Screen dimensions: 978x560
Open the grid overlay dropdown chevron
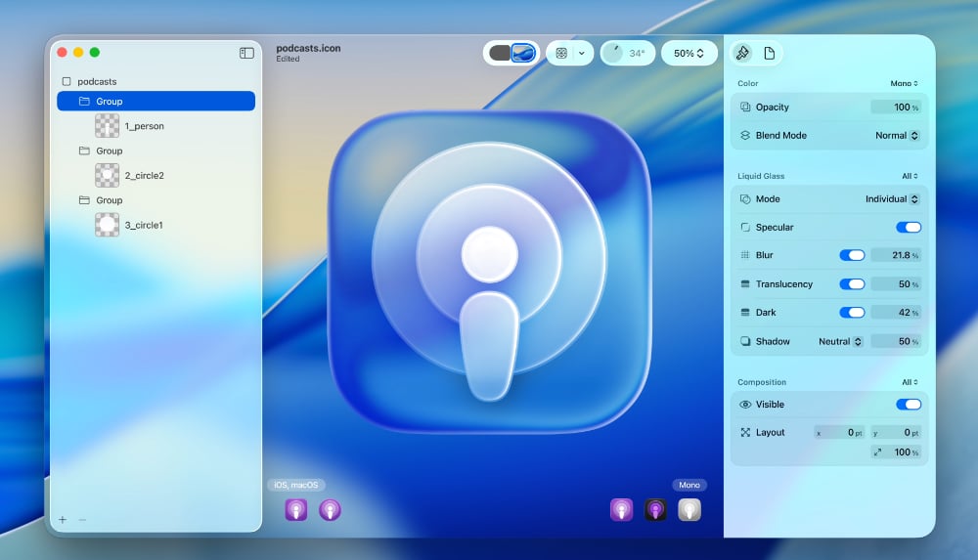pos(582,53)
